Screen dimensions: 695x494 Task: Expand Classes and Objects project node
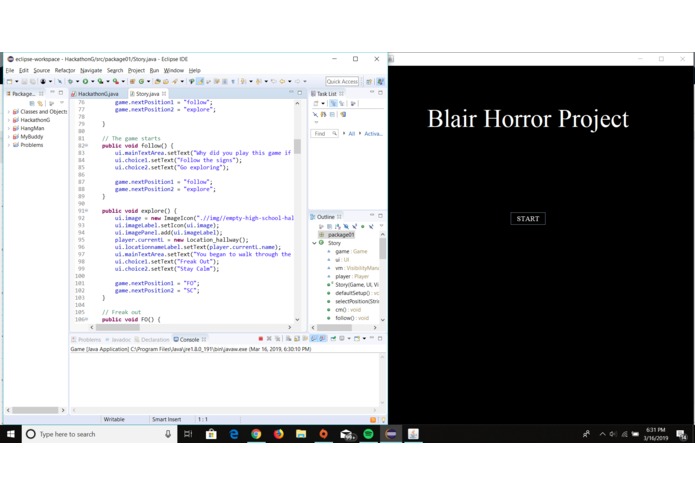(9, 112)
